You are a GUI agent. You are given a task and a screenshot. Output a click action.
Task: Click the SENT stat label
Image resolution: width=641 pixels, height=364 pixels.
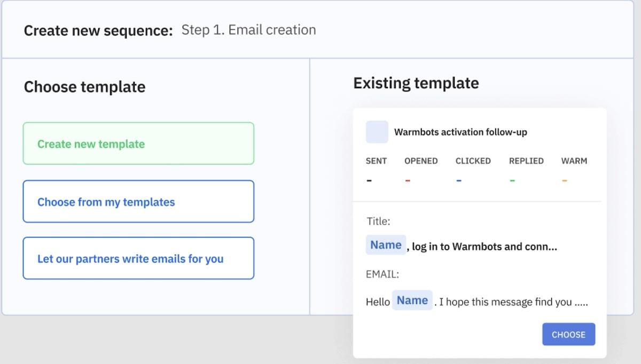[376, 161]
